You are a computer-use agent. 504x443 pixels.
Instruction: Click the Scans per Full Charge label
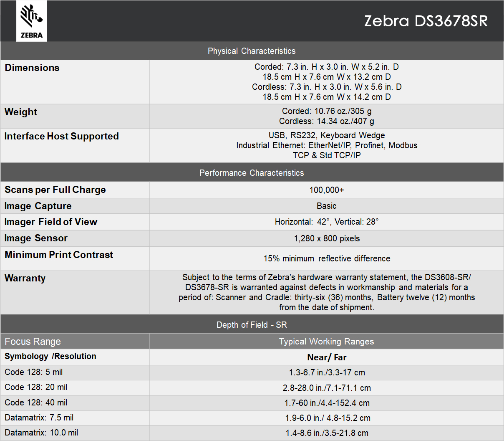pyautogui.click(x=55, y=190)
